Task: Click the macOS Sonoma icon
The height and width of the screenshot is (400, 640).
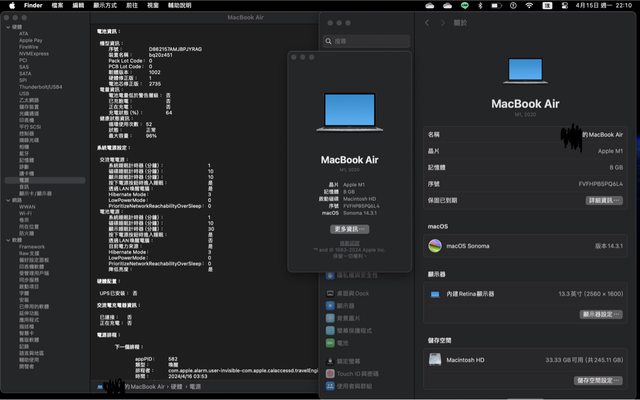Action: (435, 245)
